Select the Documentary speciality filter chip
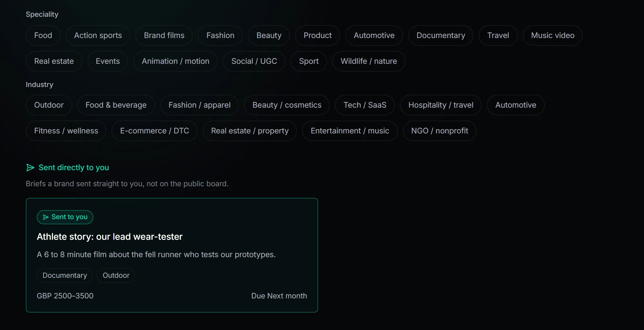The width and height of the screenshot is (644, 330). [x=441, y=35]
